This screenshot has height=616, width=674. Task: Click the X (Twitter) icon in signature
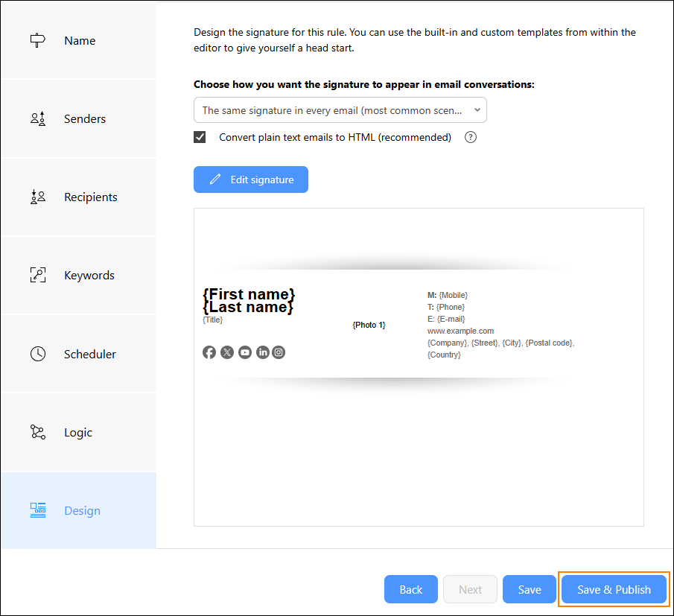227,352
